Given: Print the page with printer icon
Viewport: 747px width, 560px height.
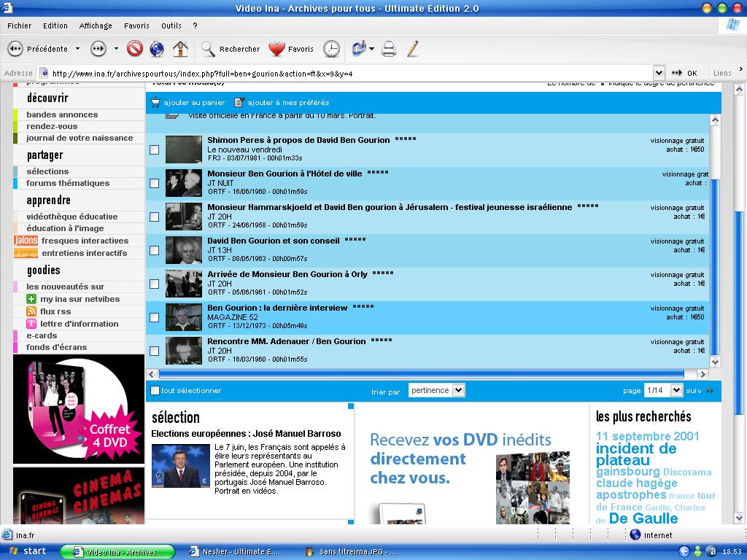Looking at the screenshot, I should [389, 49].
